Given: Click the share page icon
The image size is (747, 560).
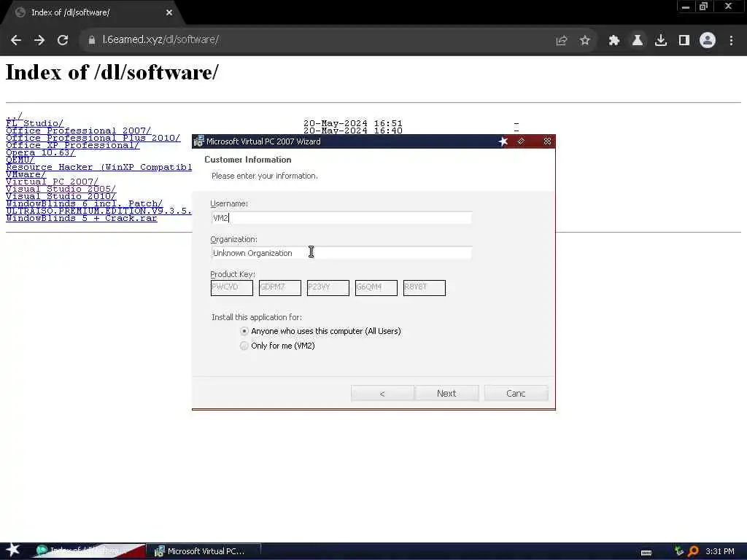Looking at the screenshot, I should pyautogui.click(x=562, y=41).
